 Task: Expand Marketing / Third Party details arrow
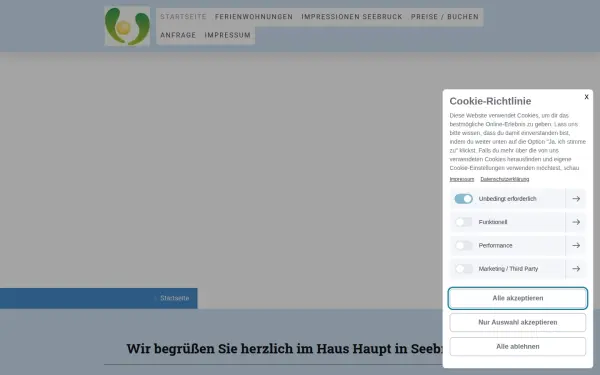(576, 269)
